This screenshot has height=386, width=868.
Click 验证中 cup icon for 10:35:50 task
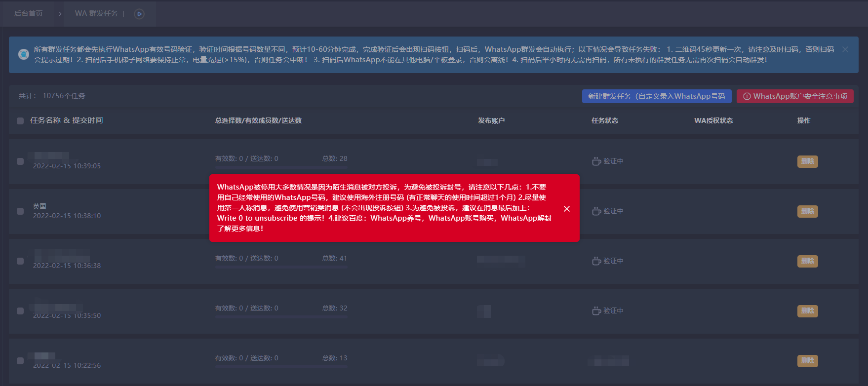point(596,311)
